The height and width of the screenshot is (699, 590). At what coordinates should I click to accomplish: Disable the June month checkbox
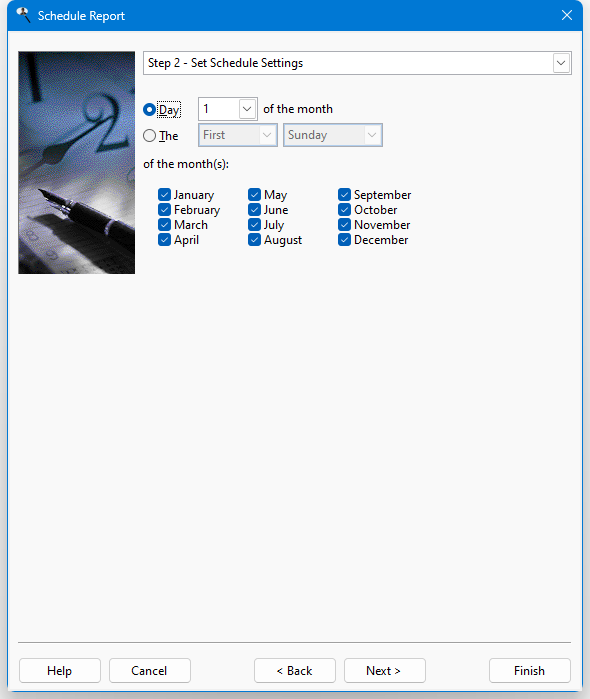254,210
